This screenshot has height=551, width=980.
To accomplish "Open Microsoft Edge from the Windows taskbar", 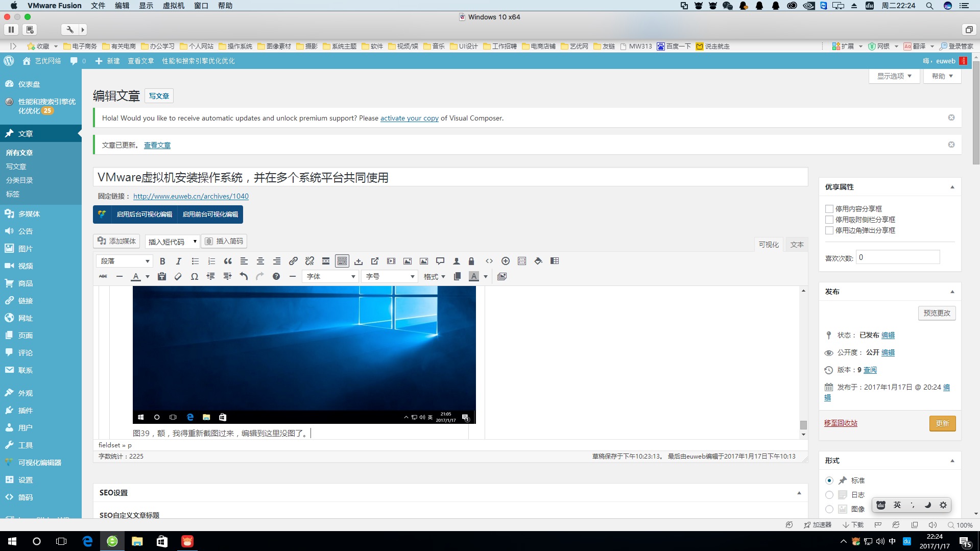I will click(87, 541).
